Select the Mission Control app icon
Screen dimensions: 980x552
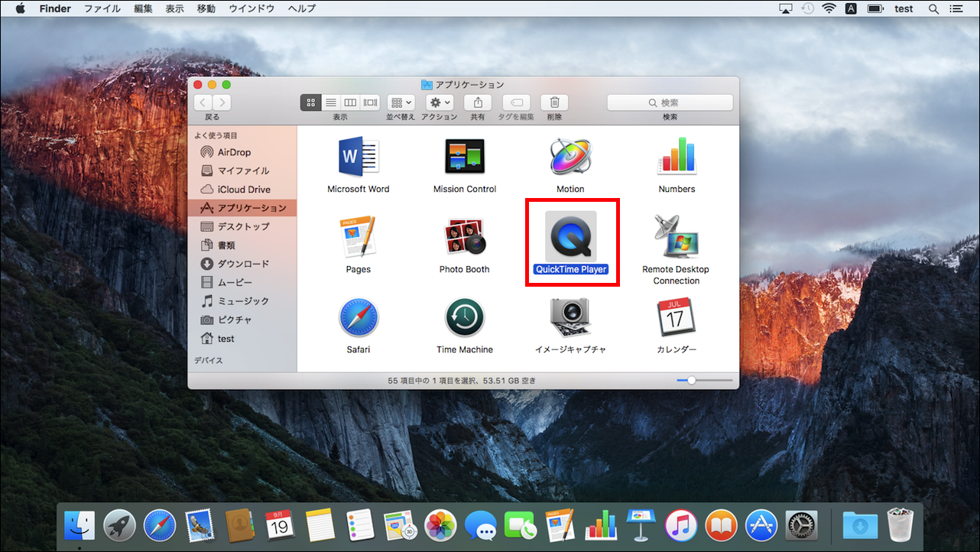pyautogui.click(x=465, y=157)
